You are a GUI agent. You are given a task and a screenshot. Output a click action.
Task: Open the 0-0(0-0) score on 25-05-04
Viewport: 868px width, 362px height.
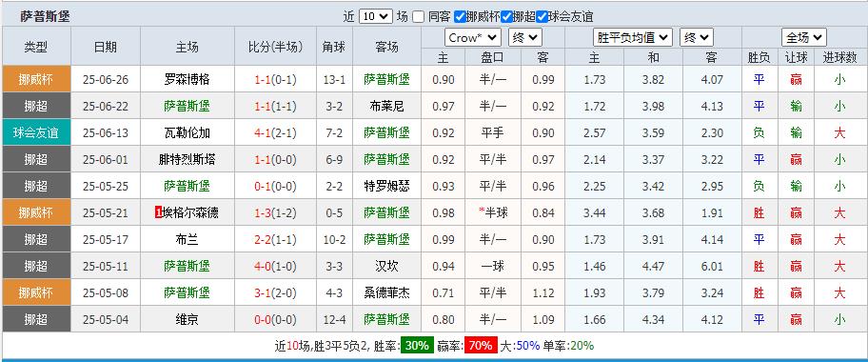[x=275, y=319]
